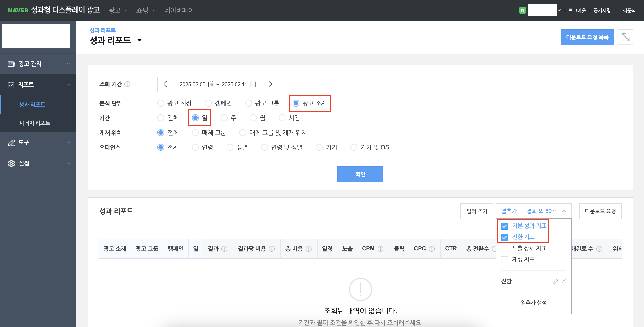Open the 성과 리포트 title dropdown arrow
Viewport: 644px width, 327px height.
pos(139,40)
